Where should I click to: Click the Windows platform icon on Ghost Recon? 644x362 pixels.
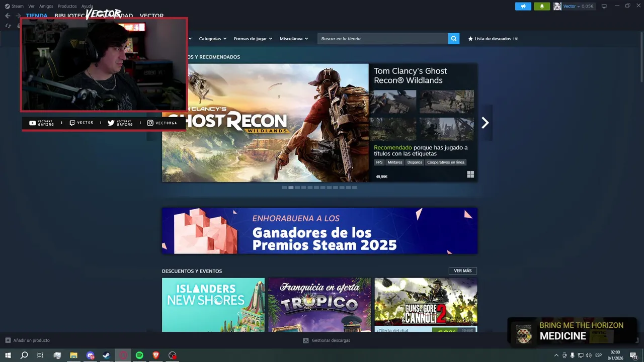pyautogui.click(x=470, y=174)
